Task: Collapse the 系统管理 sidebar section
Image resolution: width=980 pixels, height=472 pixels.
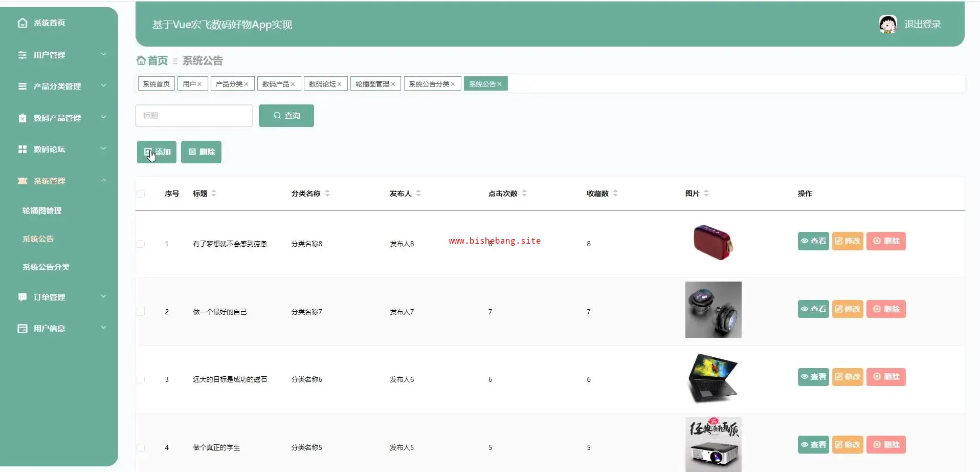Action: click(x=103, y=181)
